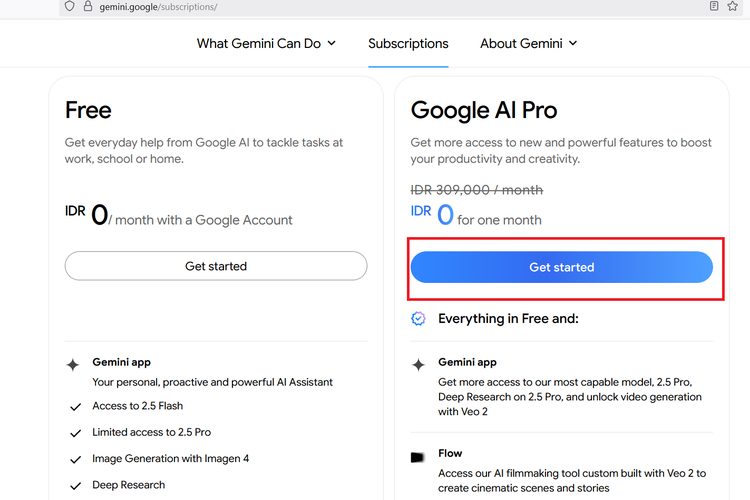Click 'Image Generation with Imagen 4' text
Viewport: 750px width, 500px height.
coord(171,458)
